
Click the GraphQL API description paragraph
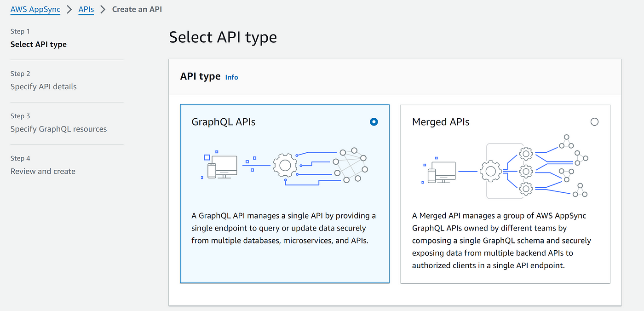click(284, 228)
